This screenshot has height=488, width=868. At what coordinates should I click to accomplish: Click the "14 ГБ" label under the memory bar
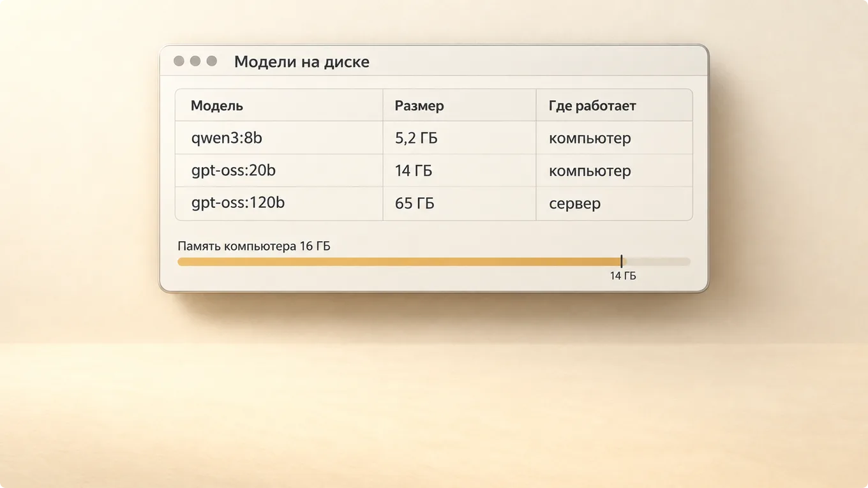click(623, 276)
